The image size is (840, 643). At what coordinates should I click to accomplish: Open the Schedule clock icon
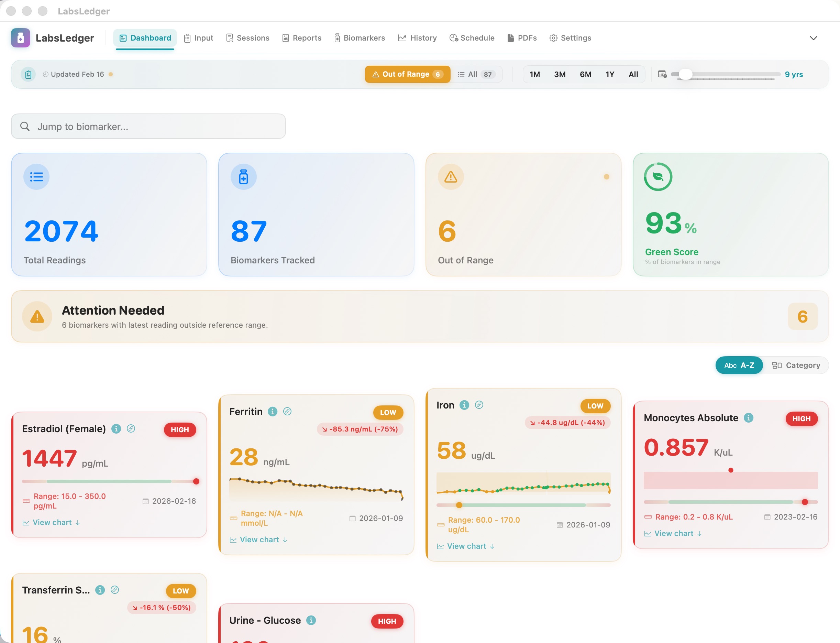453,38
